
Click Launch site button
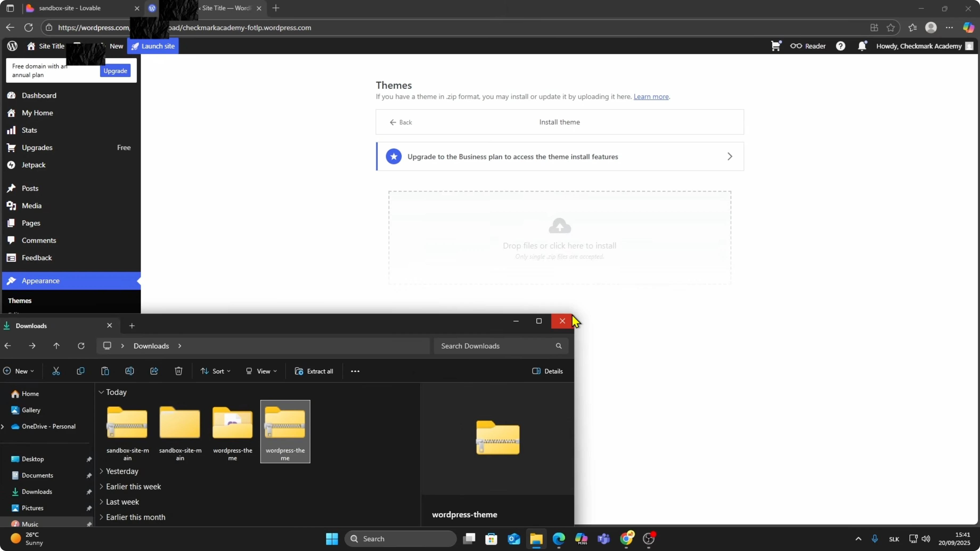[153, 46]
